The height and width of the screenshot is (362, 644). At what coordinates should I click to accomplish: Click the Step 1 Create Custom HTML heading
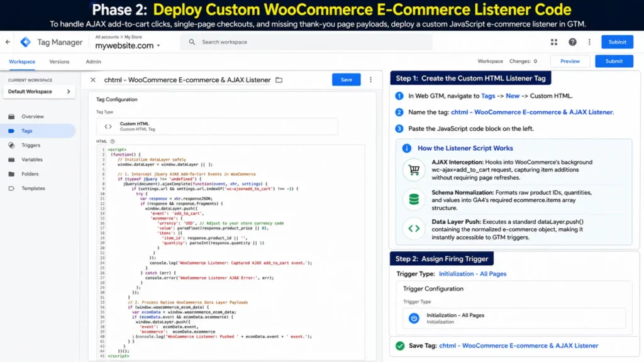pyautogui.click(x=470, y=79)
